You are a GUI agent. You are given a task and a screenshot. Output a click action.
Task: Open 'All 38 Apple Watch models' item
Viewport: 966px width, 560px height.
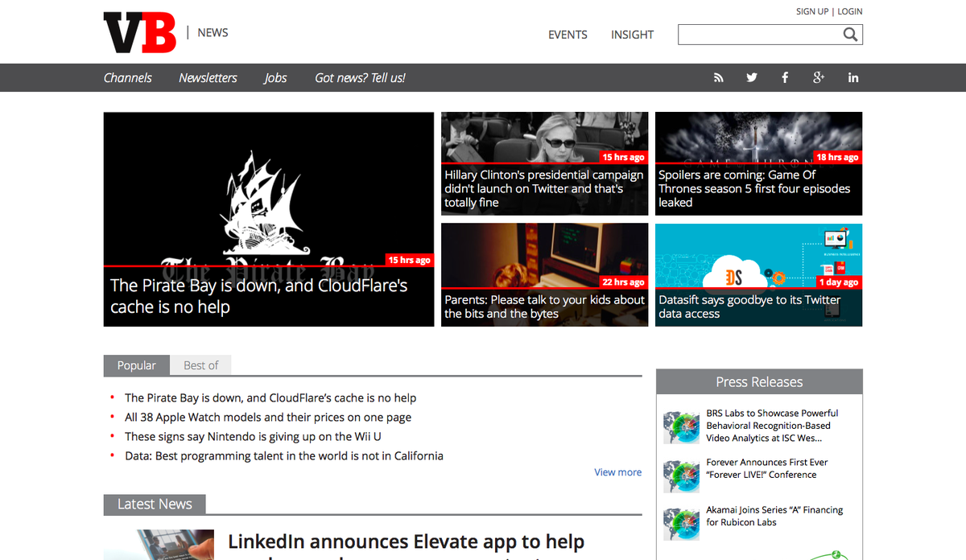click(268, 417)
